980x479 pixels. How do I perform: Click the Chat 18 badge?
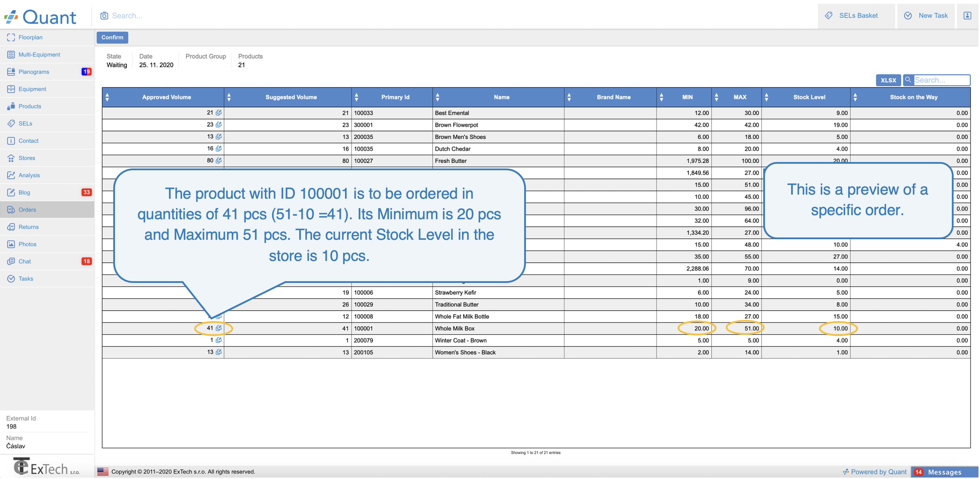[x=86, y=261]
